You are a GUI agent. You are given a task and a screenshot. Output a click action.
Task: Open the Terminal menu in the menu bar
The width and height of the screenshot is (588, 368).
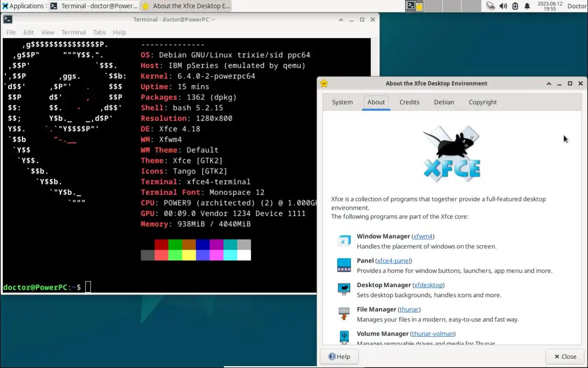pos(73,32)
